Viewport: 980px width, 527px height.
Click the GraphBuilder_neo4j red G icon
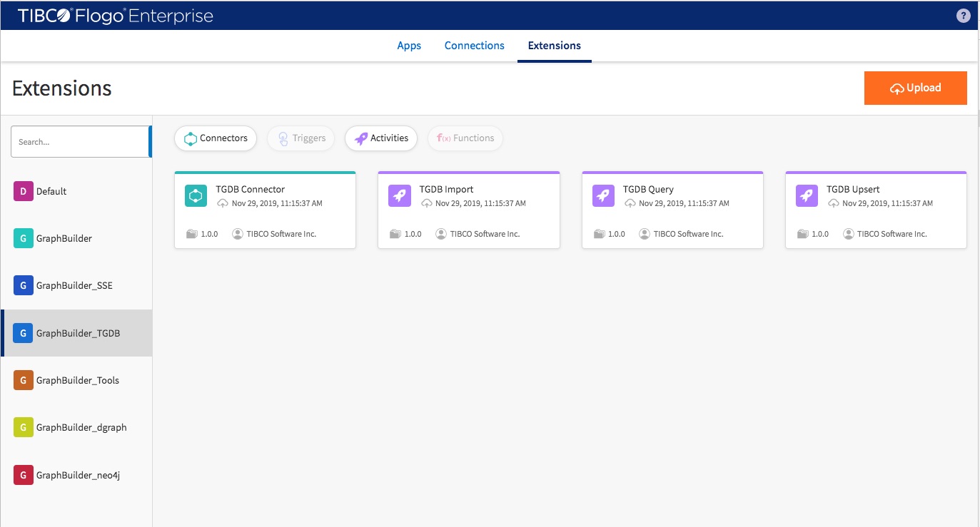coord(23,475)
